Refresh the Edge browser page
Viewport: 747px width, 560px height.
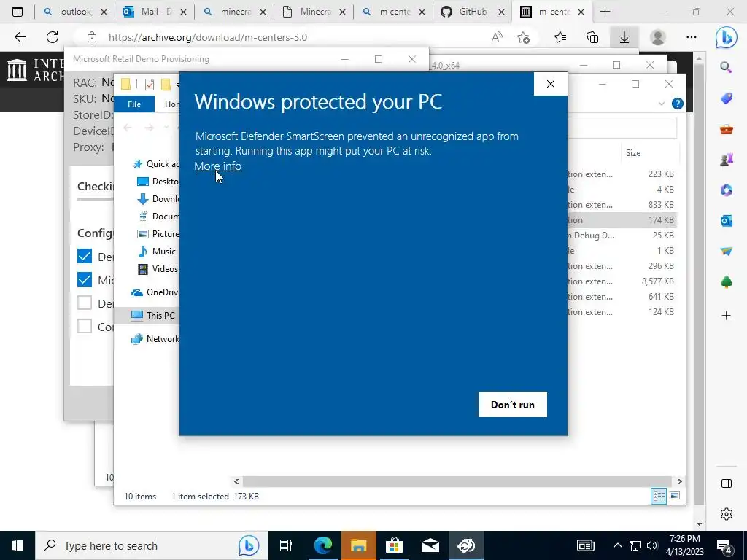coord(53,37)
